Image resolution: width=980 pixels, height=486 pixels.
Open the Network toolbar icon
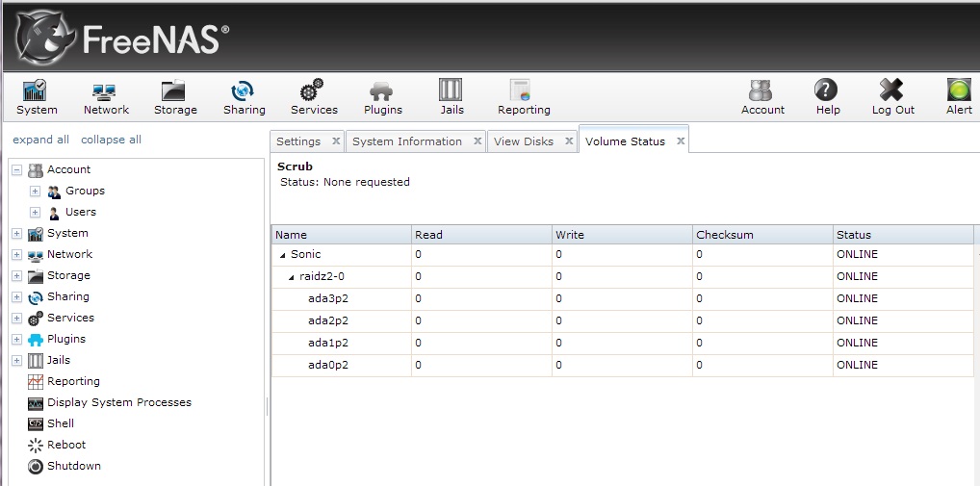click(104, 91)
